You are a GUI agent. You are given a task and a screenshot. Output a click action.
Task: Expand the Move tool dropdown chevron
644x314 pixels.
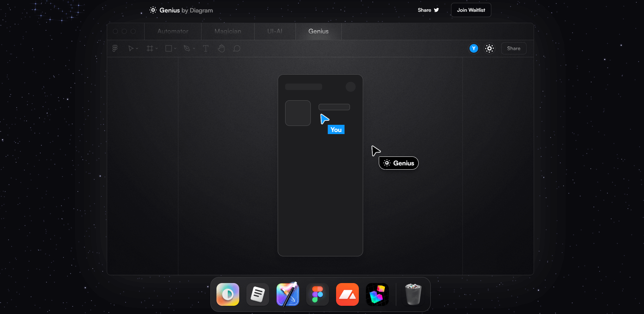pos(137,49)
